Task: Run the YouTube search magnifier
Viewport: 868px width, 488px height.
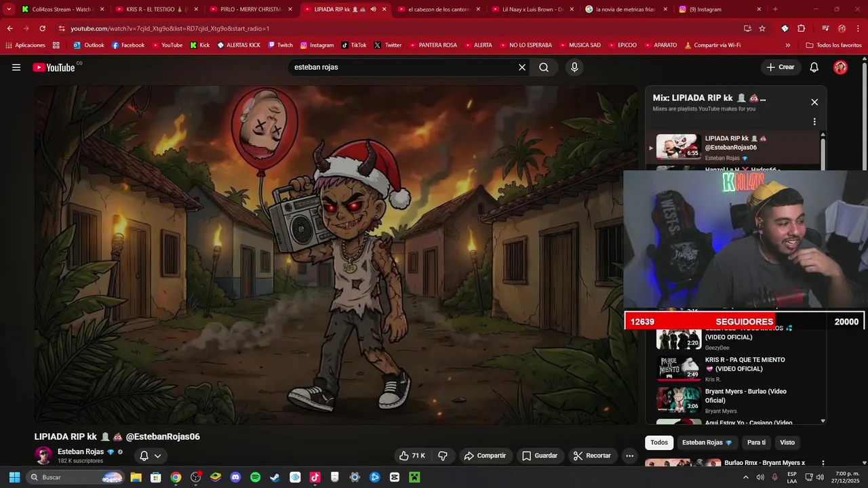Action: click(x=544, y=67)
